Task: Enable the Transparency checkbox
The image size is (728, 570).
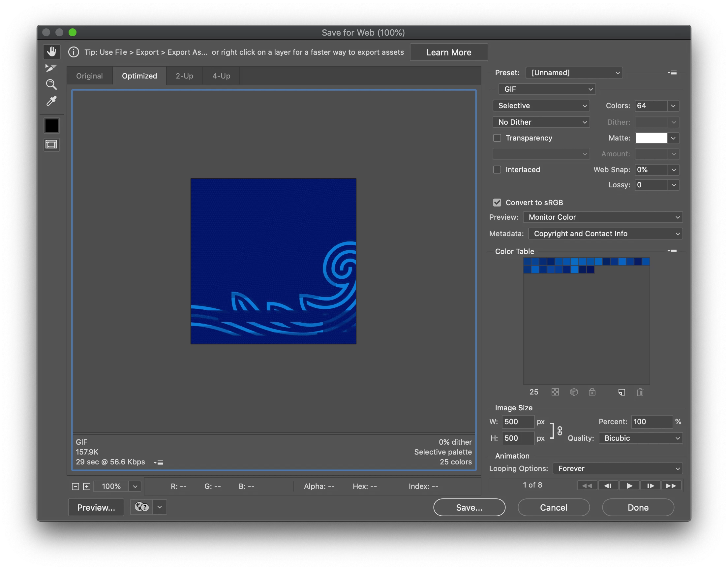Action: click(497, 138)
